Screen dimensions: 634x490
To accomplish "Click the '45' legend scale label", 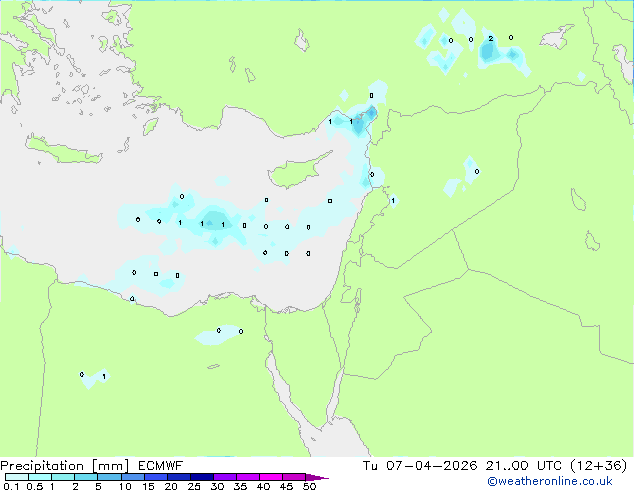I will click(287, 486).
